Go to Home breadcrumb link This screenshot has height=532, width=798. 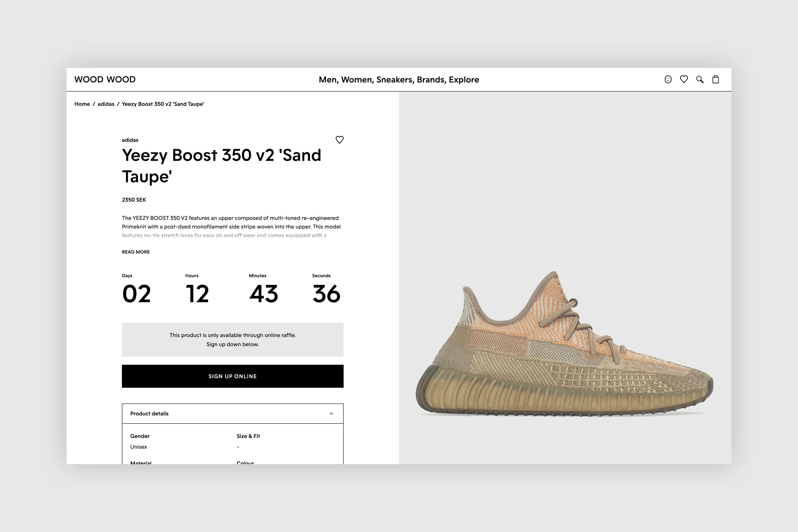coord(82,104)
